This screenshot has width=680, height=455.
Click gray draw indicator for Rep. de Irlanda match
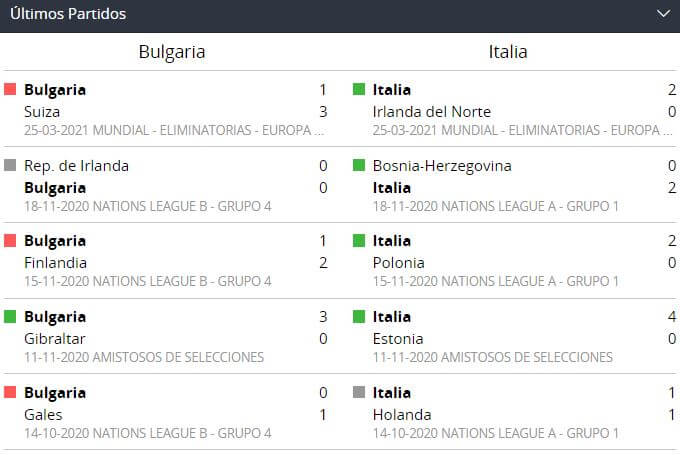coord(11,166)
